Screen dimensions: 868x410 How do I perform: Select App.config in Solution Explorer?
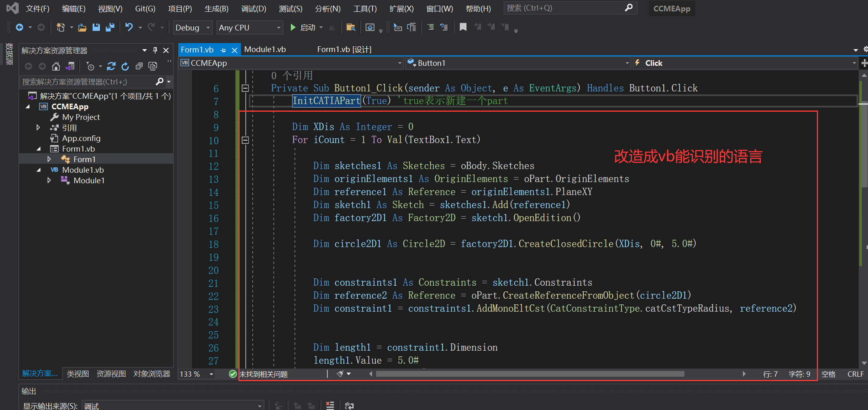81,138
